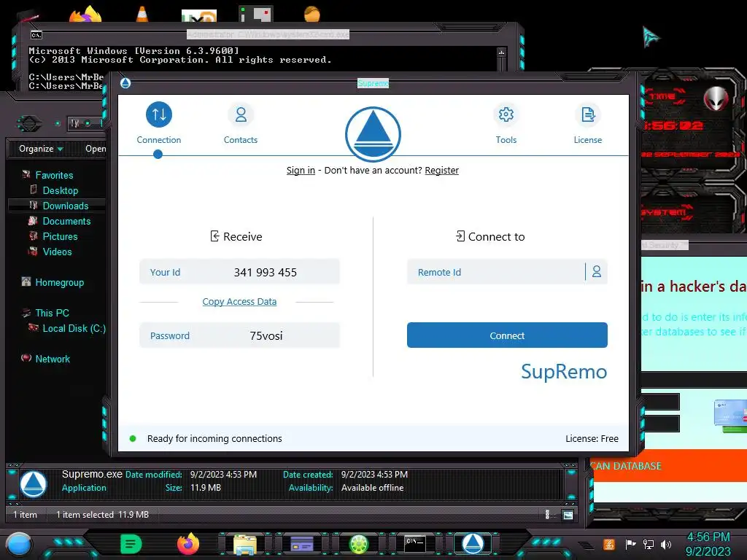Select Favorites in Explorer navigation pane
This screenshot has height=560, width=747.
click(x=54, y=175)
